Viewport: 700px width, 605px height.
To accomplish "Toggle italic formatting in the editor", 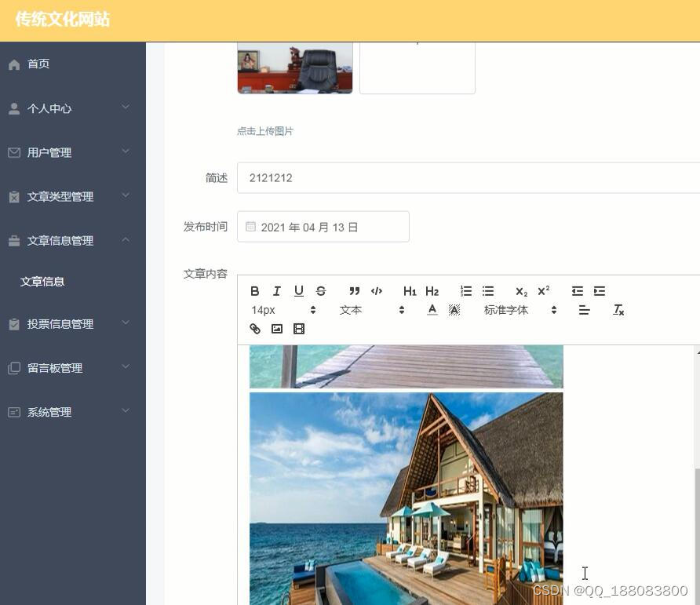I will coord(276,290).
